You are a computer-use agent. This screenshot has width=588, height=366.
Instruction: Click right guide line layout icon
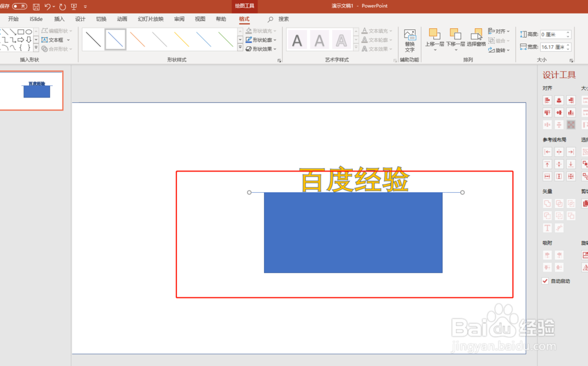[x=571, y=152]
